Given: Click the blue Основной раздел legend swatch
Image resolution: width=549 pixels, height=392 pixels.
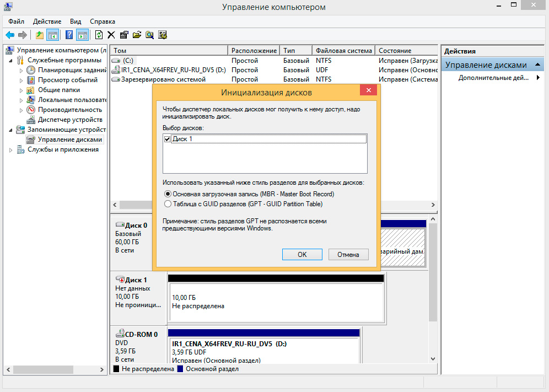Looking at the screenshot, I should click(180, 369).
